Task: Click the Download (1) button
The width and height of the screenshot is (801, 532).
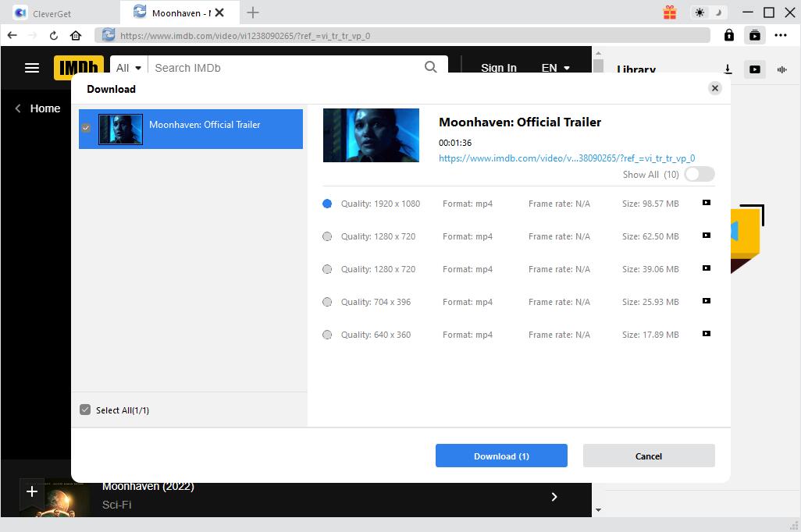Action: 501,456
